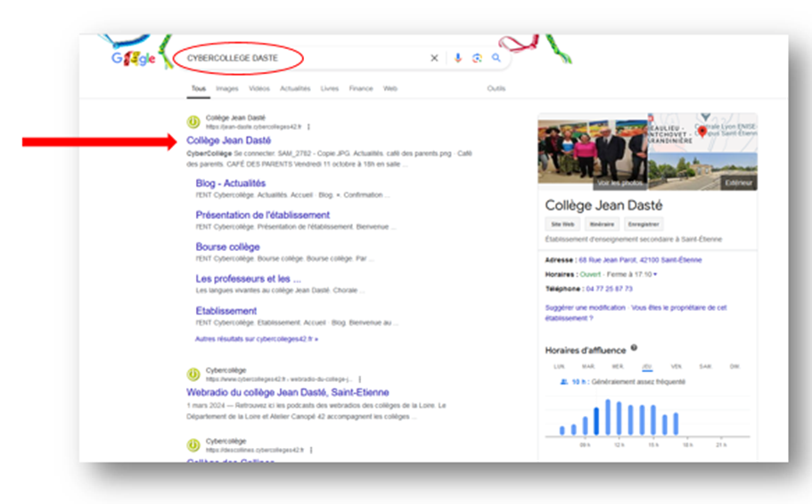
Task: Open Google Lens image search icon
Action: point(477,59)
